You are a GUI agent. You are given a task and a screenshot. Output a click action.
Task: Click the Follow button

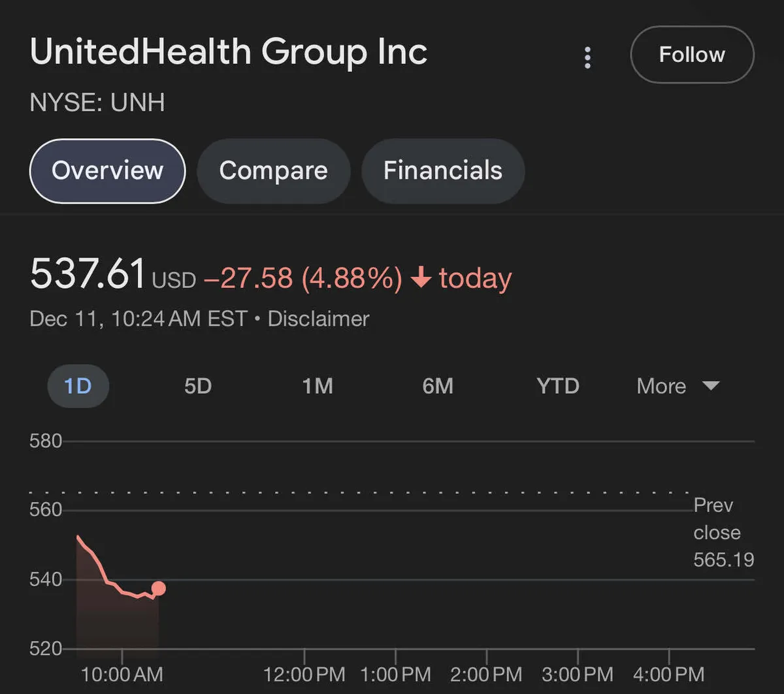pyautogui.click(x=692, y=55)
